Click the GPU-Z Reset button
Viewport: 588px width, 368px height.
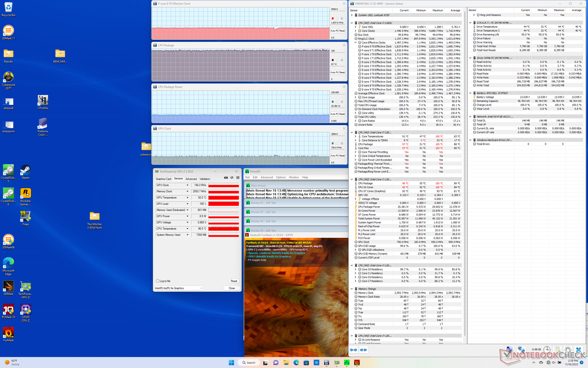click(234, 281)
